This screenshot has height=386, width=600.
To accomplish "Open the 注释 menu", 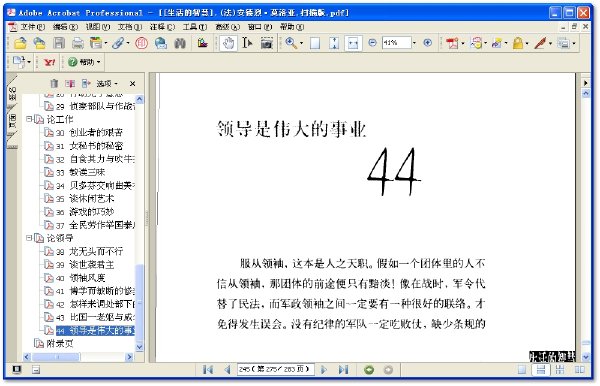I will (x=162, y=27).
